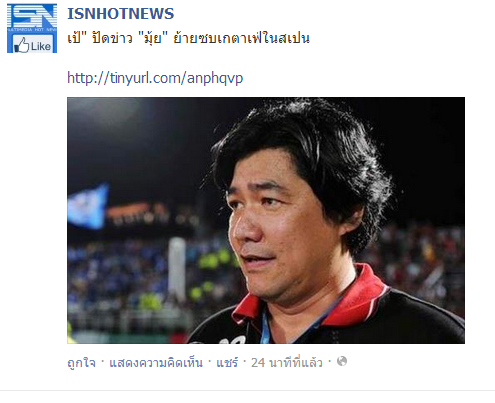Screen dimensions: 495x403
Task: Click the globe public-audience icon
Action: 342,361
